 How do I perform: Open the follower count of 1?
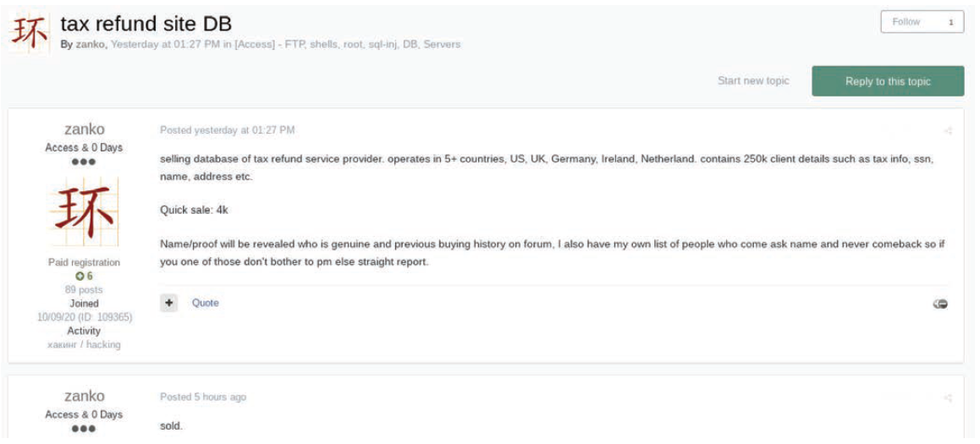point(951,22)
